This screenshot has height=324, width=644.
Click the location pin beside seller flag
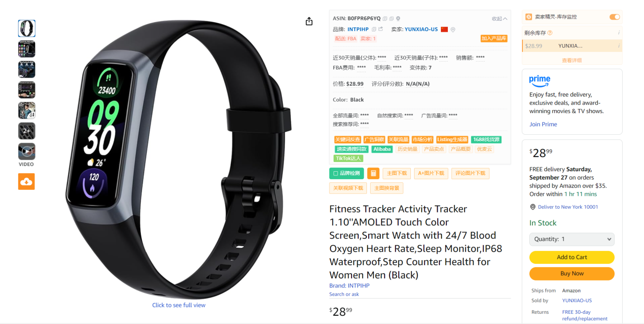pyautogui.click(x=453, y=29)
